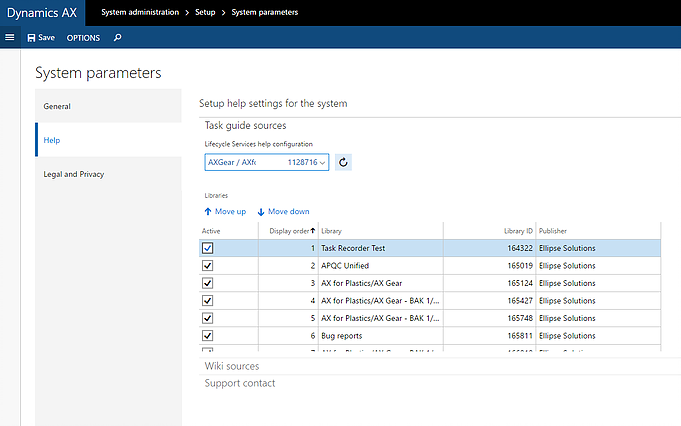Viewport: 681px width, 426px height.
Task: Select the Task Recorder Test library cell
Action: [x=381, y=248]
